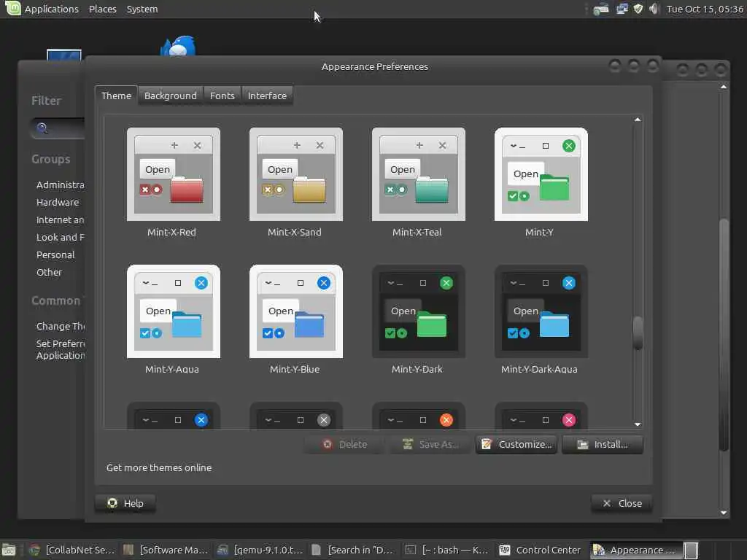Screen dimensions: 747x560
Task: Select Personal group in Control Center
Action: pyautogui.click(x=55, y=254)
